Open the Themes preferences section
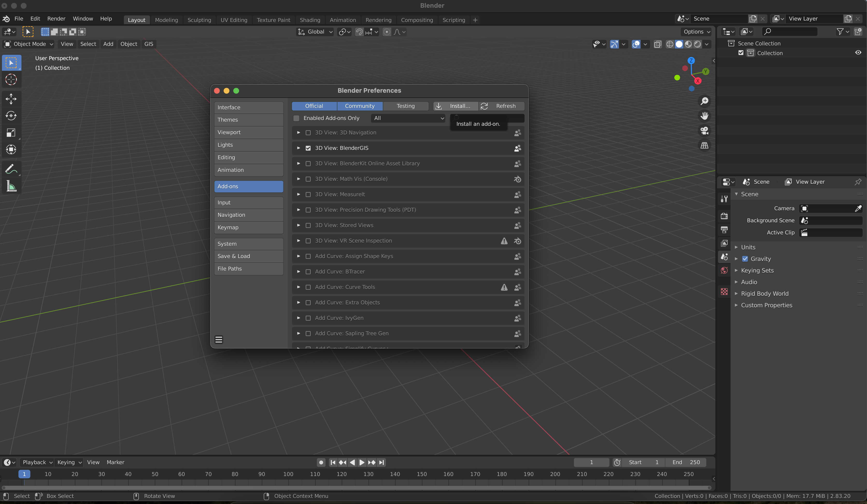The image size is (867, 504). click(249, 120)
